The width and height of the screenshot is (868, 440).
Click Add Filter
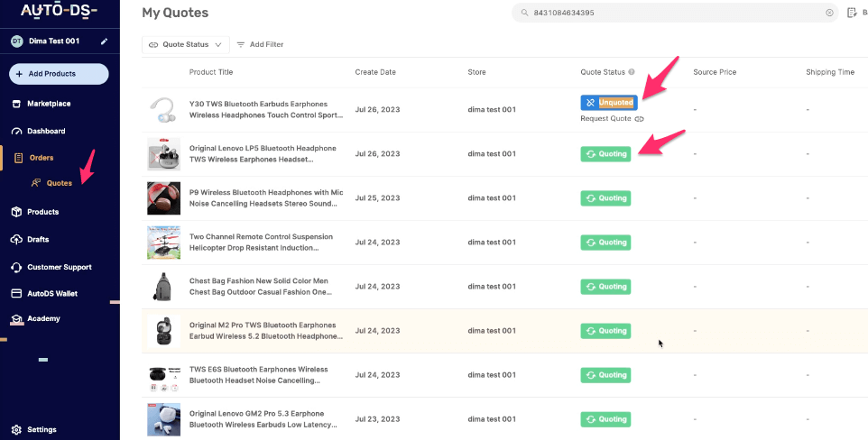click(260, 44)
